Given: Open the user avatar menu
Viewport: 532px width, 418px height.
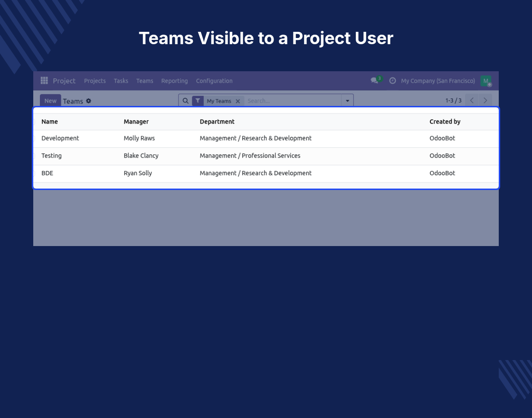Looking at the screenshot, I should pyautogui.click(x=486, y=81).
